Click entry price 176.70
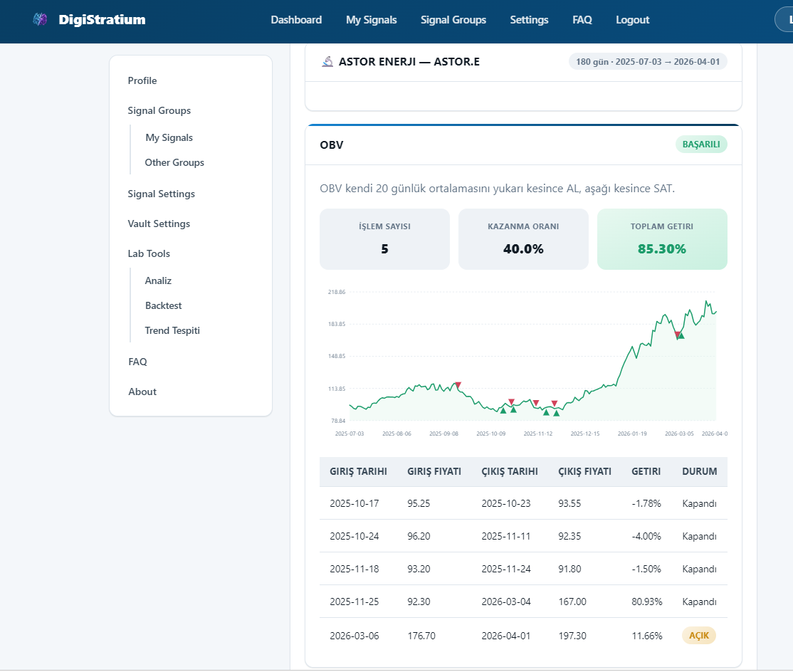The image size is (793, 672). click(x=421, y=636)
